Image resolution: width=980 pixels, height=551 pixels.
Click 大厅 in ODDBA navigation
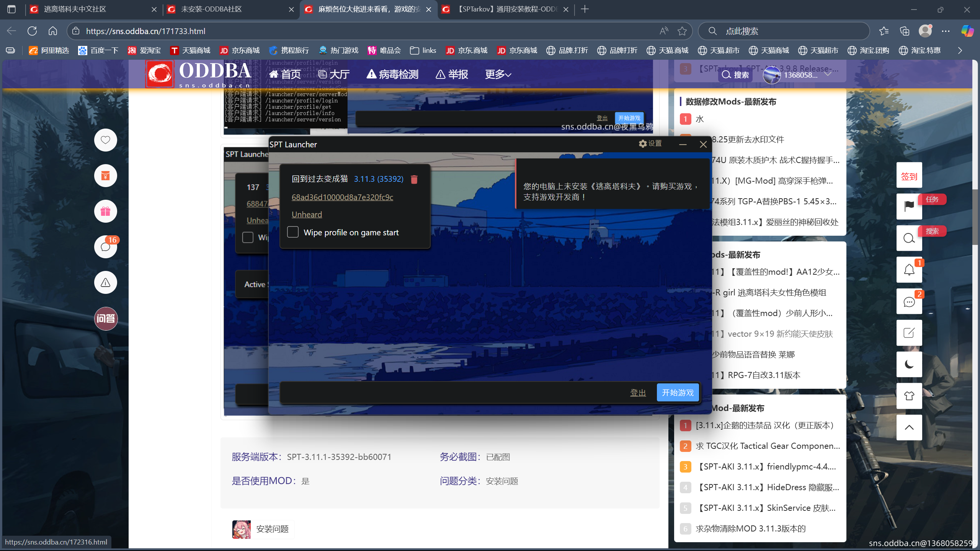pos(334,74)
